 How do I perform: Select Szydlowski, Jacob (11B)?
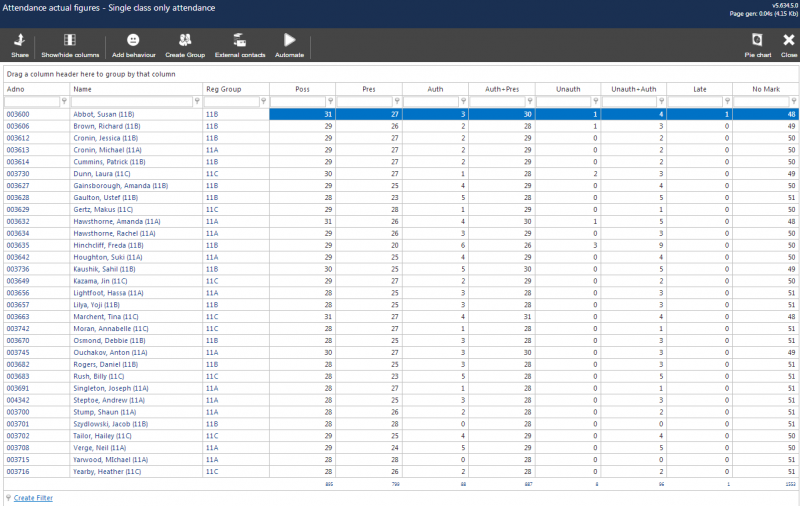coord(111,424)
